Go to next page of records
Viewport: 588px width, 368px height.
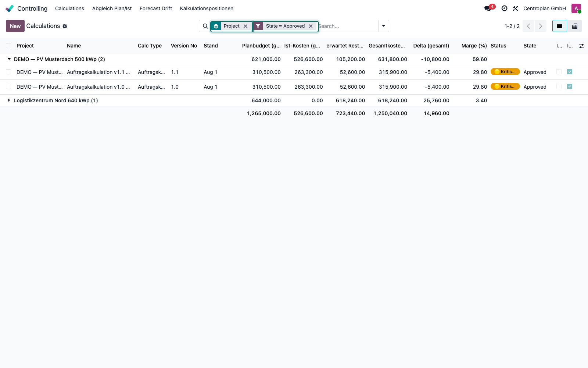(x=540, y=26)
